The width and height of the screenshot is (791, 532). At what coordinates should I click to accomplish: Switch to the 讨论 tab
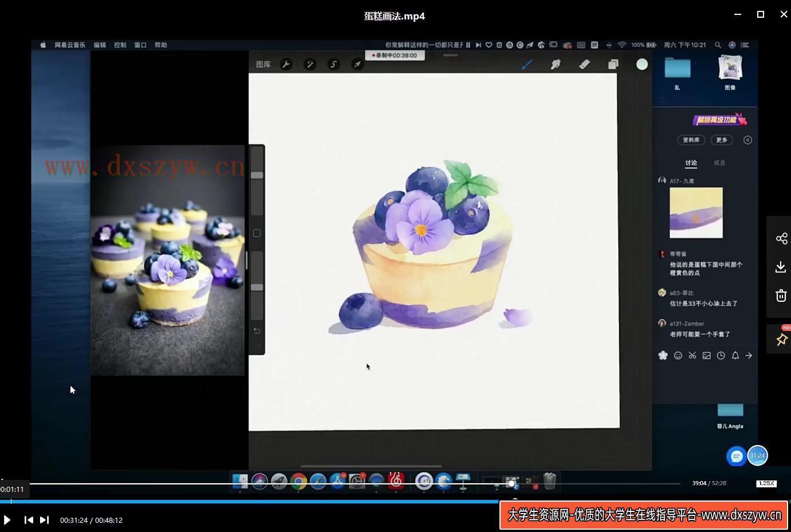pyautogui.click(x=691, y=163)
